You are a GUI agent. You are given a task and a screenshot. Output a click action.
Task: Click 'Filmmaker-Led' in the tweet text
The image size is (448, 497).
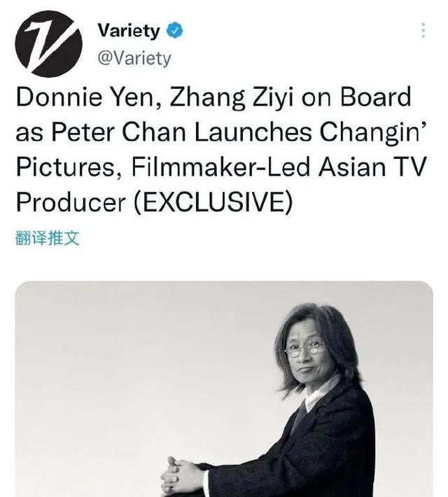220,167
